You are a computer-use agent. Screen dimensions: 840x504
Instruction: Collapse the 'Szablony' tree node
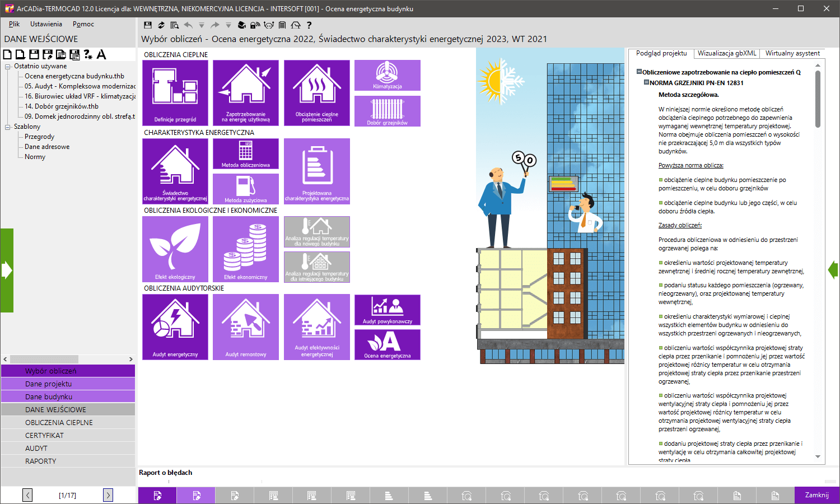[8, 127]
